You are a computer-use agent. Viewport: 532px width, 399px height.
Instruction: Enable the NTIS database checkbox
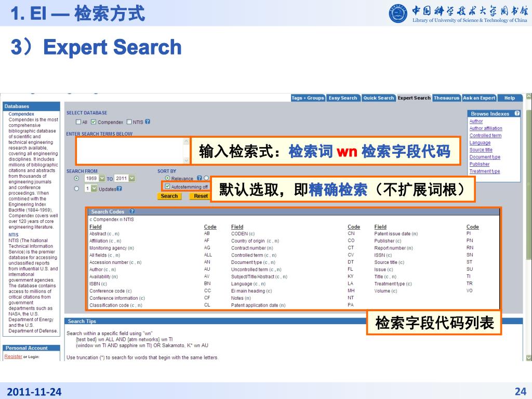pyautogui.click(x=129, y=122)
